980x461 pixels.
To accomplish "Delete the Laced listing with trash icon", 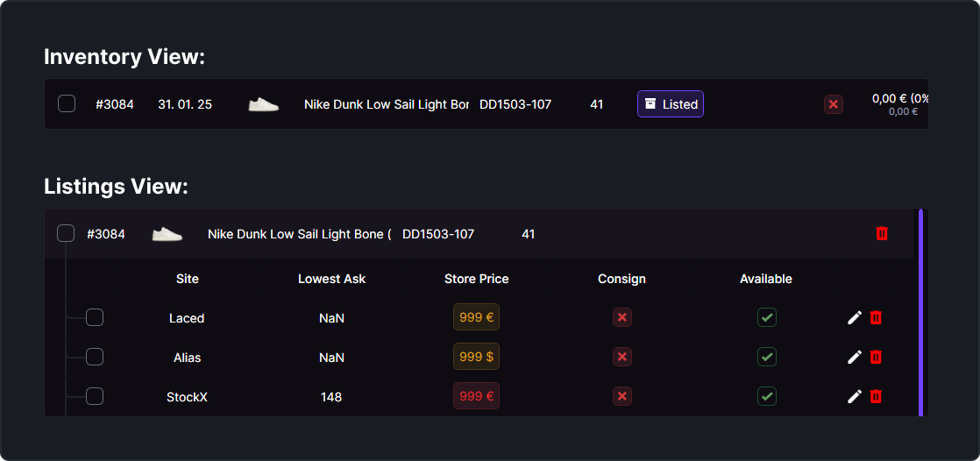I will (876, 317).
